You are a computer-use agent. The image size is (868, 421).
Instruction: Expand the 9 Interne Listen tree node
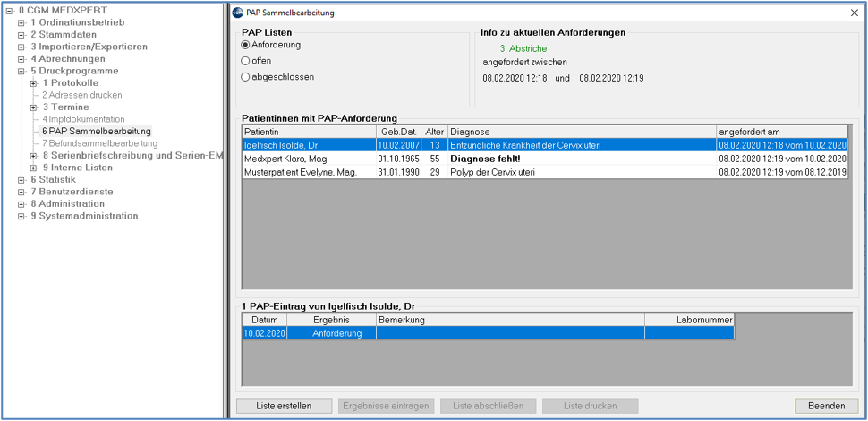(x=34, y=168)
